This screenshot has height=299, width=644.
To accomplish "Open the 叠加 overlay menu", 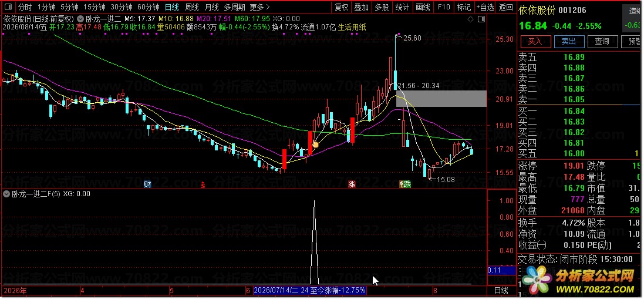I will [x=362, y=7].
